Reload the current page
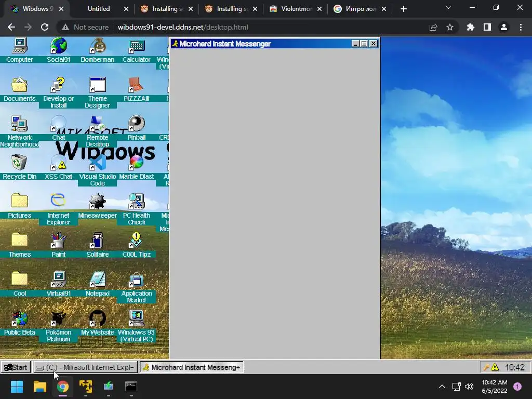This screenshot has width=532, height=399. 45,27
